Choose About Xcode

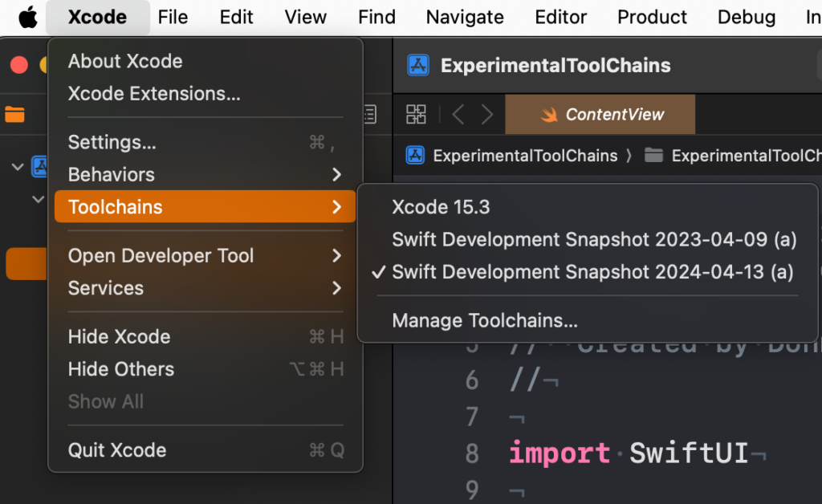tap(205, 61)
